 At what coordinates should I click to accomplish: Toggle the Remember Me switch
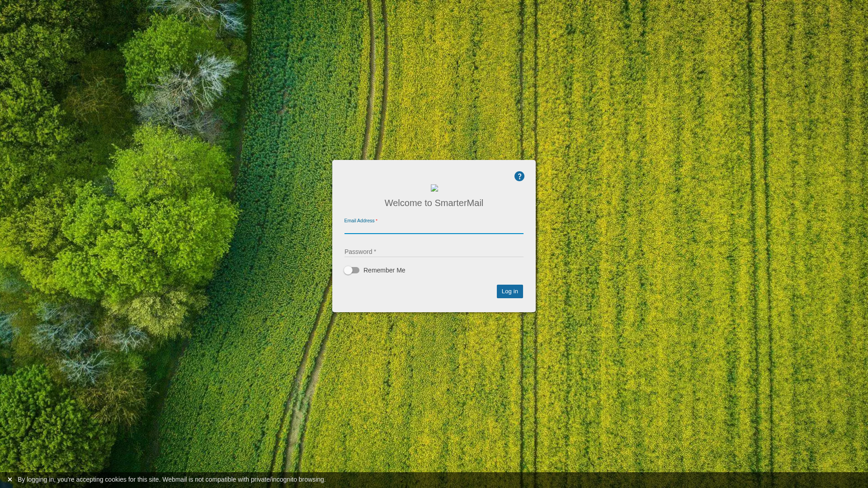tap(352, 270)
